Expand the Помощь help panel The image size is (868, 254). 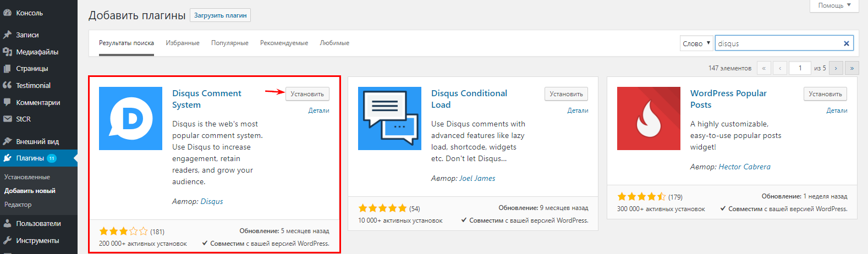point(834,5)
